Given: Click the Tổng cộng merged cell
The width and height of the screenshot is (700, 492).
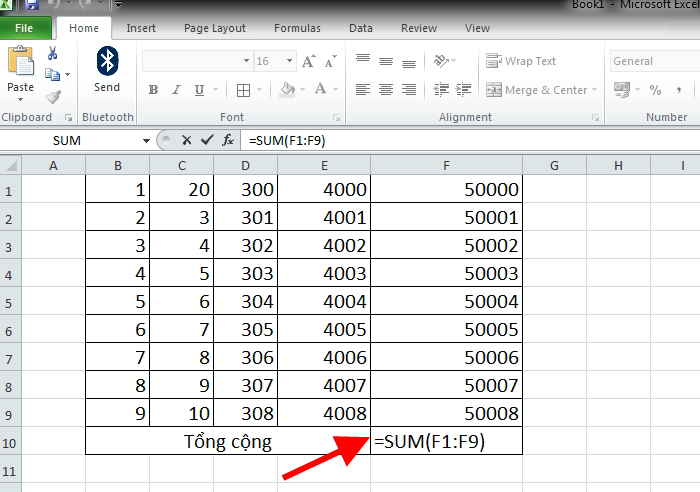Looking at the screenshot, I should point(228,441).
